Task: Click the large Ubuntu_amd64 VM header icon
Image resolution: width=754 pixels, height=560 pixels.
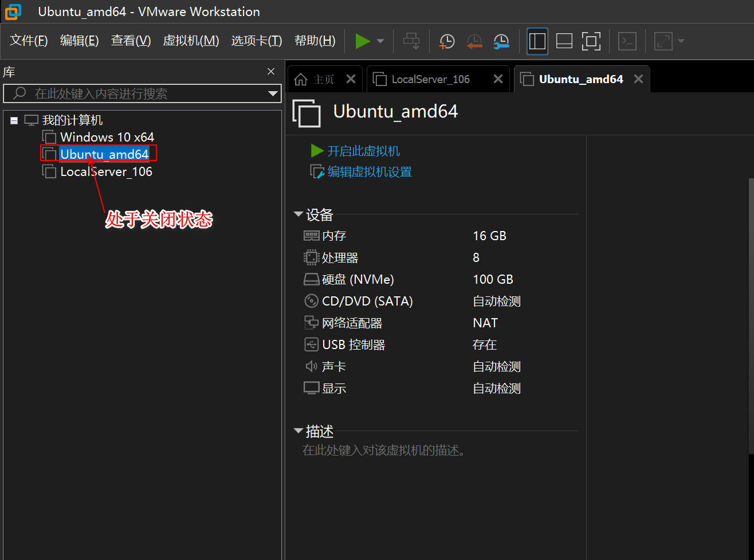Action: 307,113
